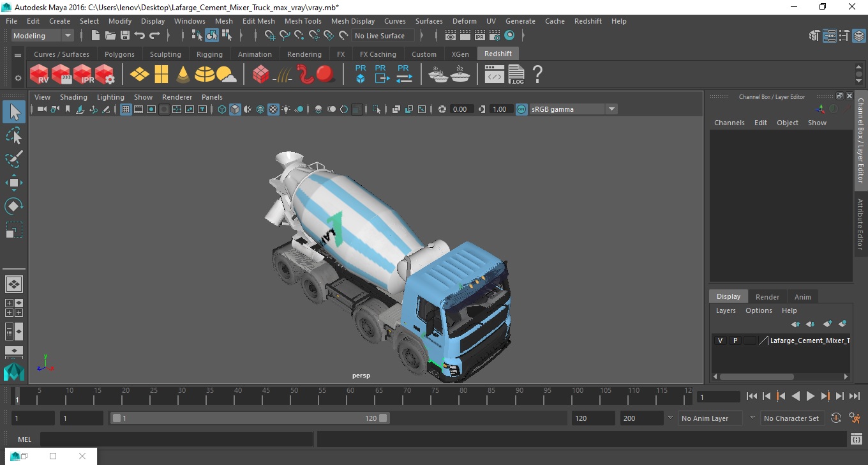Go to end of playback range
868x465 pixels.
[854, 396]
